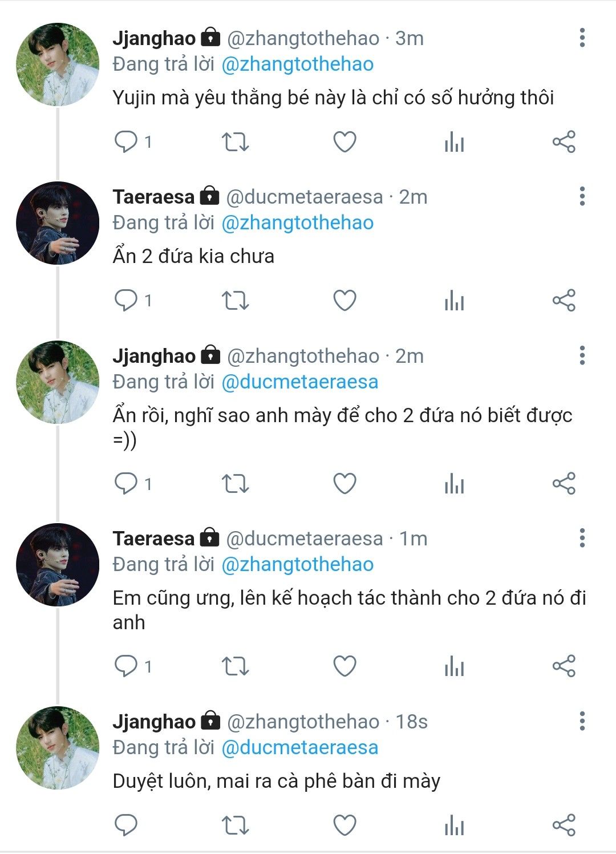616x854 pixels.
Task: Open @zhangtothehao mention in the first tweet
Action: click(297, 64)
